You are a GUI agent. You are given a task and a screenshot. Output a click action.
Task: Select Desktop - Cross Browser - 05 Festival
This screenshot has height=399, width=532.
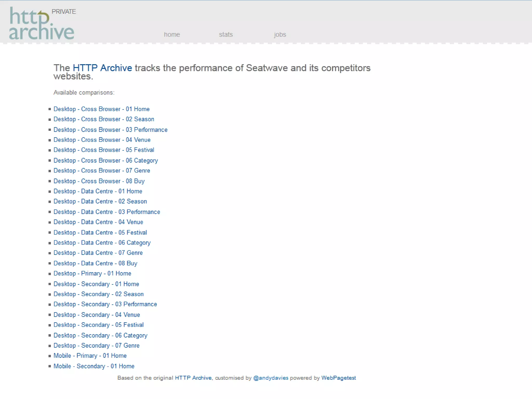104,150
